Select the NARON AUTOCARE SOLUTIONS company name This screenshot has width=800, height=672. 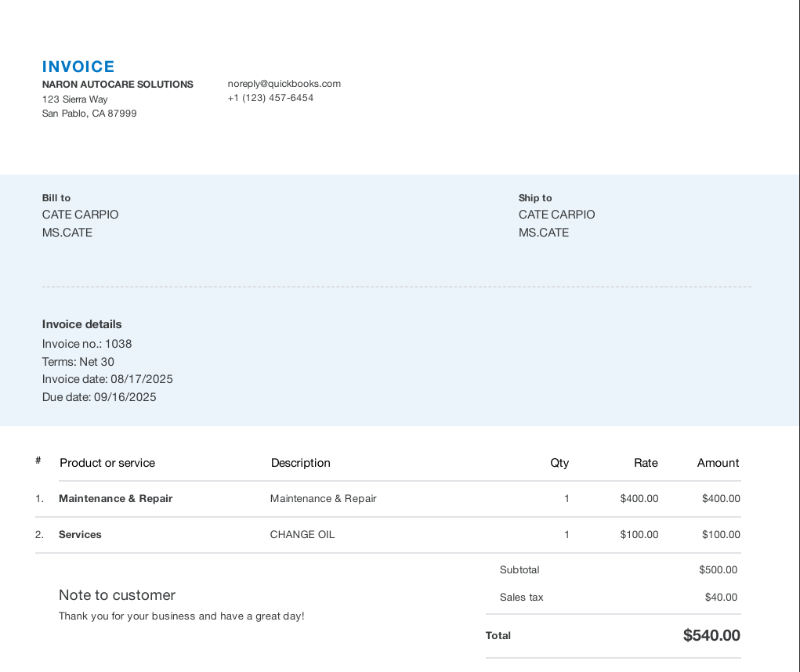tap(118, 85)
